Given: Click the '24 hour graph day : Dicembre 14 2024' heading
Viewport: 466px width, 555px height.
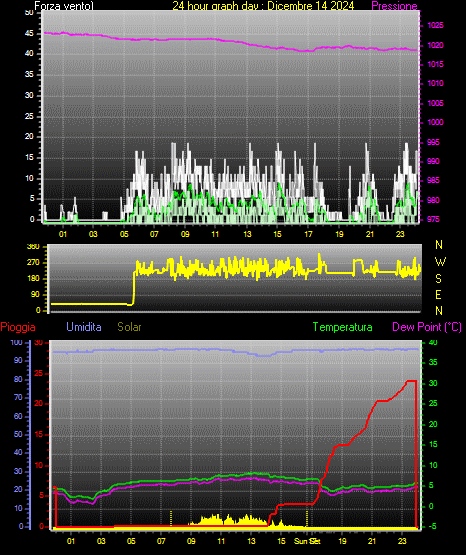Looking at the screenshot, I should pos(263,6).
